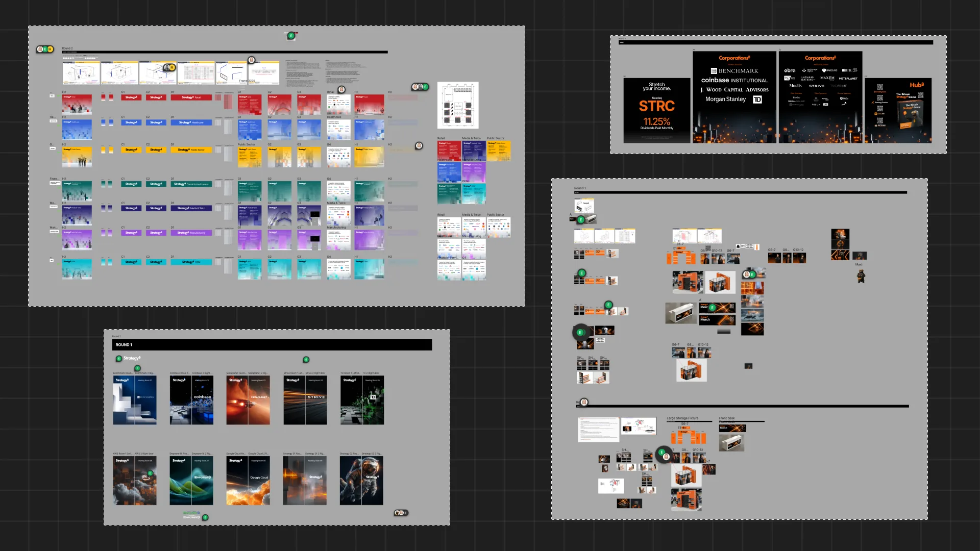
Task: Select the STRC 11.25% dividends poster
Action: click(x=656, y=110)
